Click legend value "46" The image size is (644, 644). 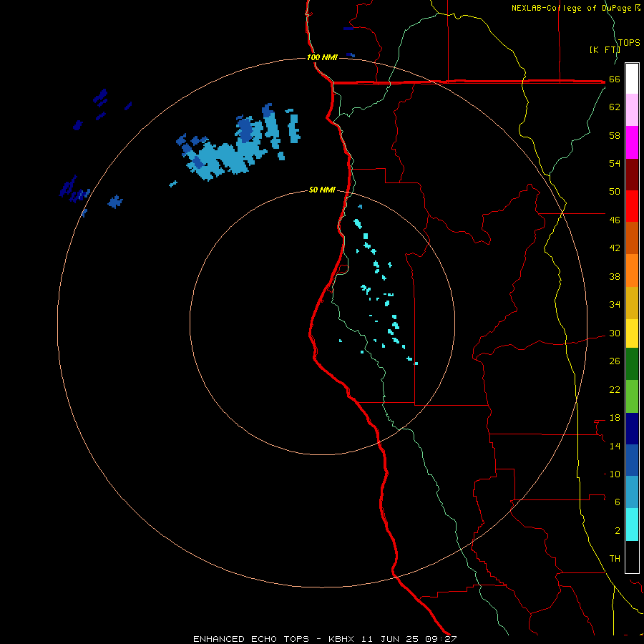tap(615, 220)
